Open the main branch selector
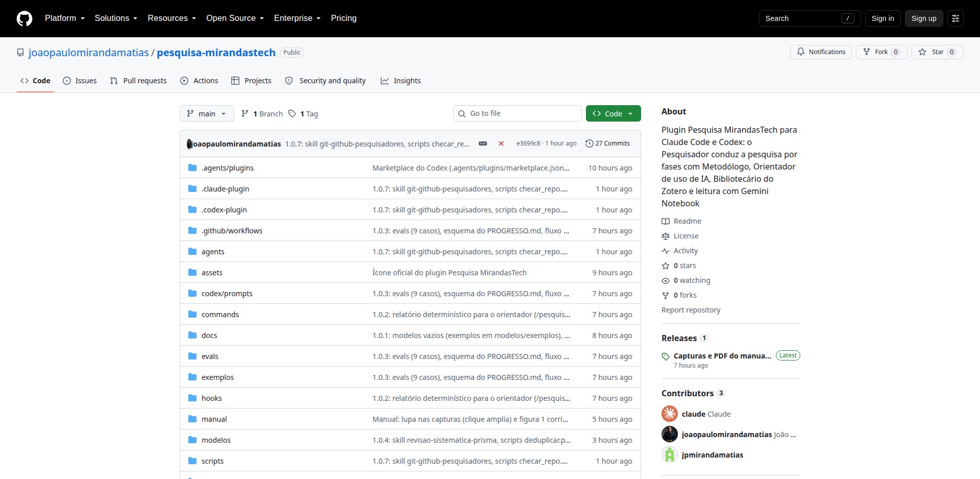The image size is (980, 479). tap(207, 113)
